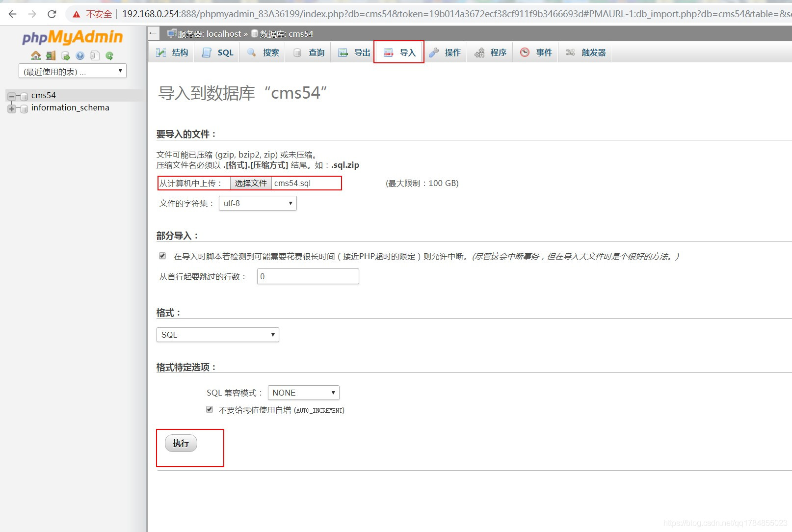Viewport: 792px width, 532px height.
Task: Open the 触发器 (Triggers) tab
Action: click(x=585, y=53)
